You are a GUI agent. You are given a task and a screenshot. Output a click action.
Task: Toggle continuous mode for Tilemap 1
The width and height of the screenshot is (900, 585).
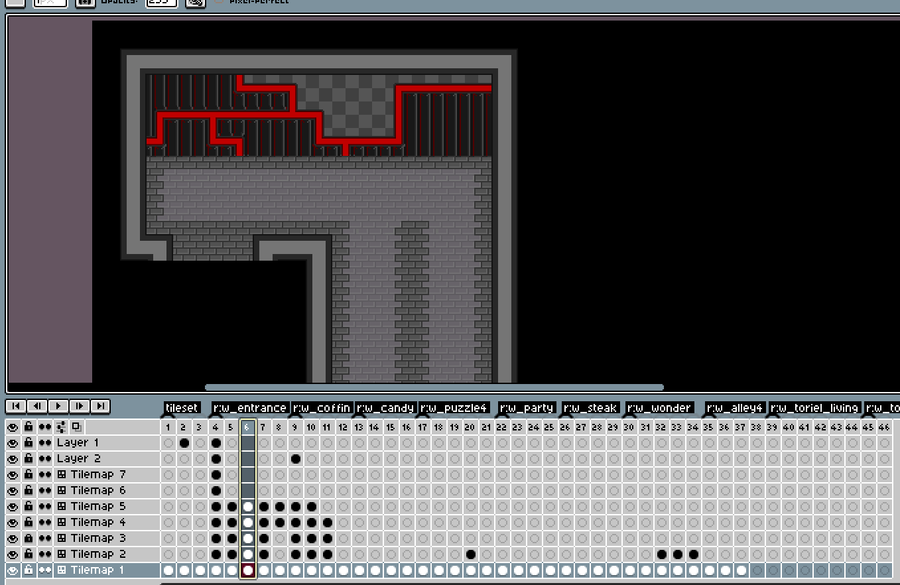(44, 570)
